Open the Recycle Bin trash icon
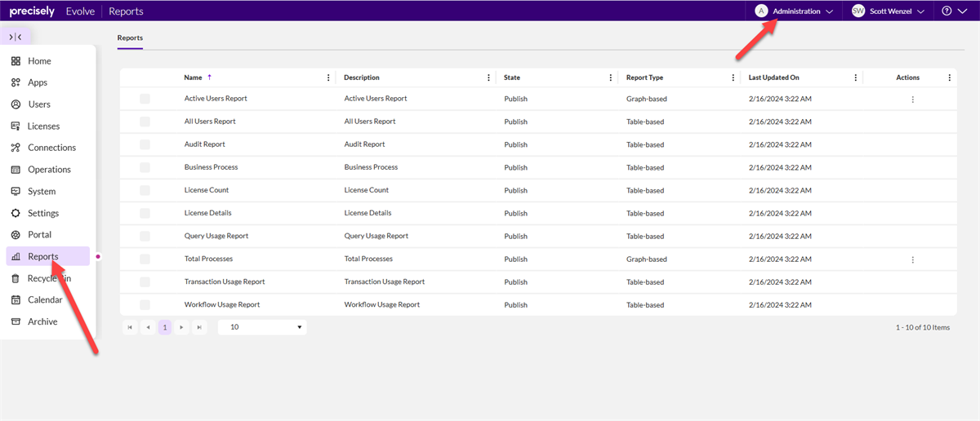The height and width of the screenshot is (421, 980). (16, 278)
